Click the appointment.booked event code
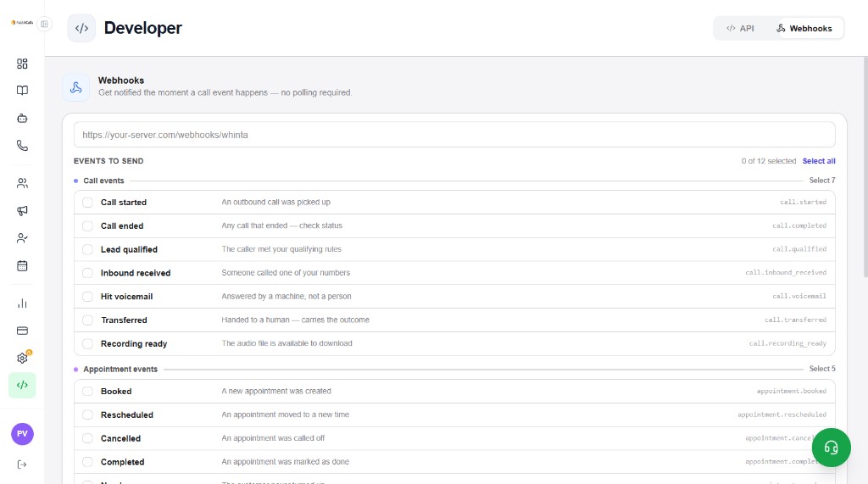The width and height of the screenshot is (868, 484). [792, 391]
